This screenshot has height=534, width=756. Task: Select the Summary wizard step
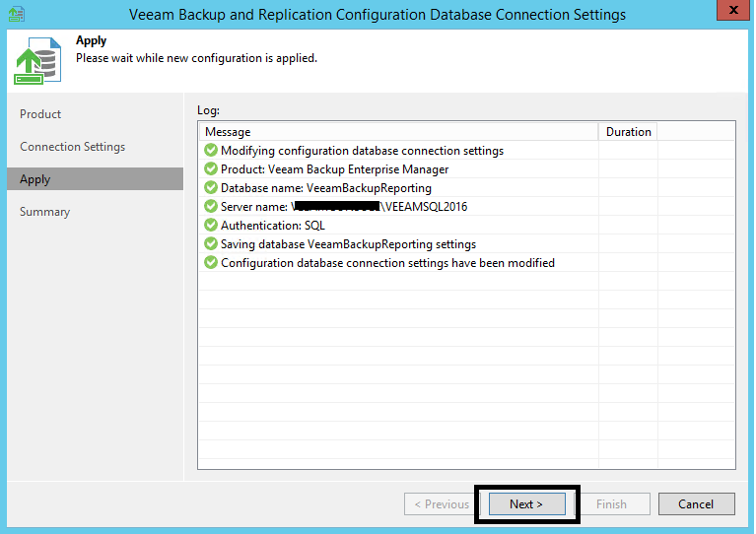point(44,212)
